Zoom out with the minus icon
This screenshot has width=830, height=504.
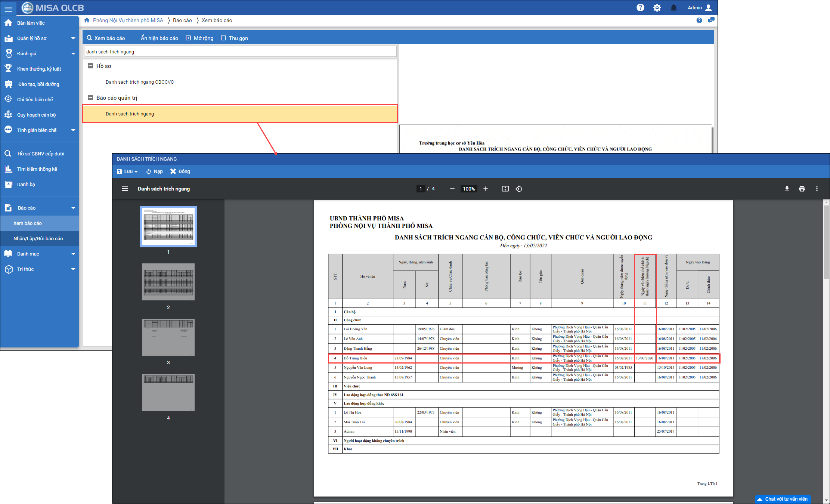(x=452, y=189)
